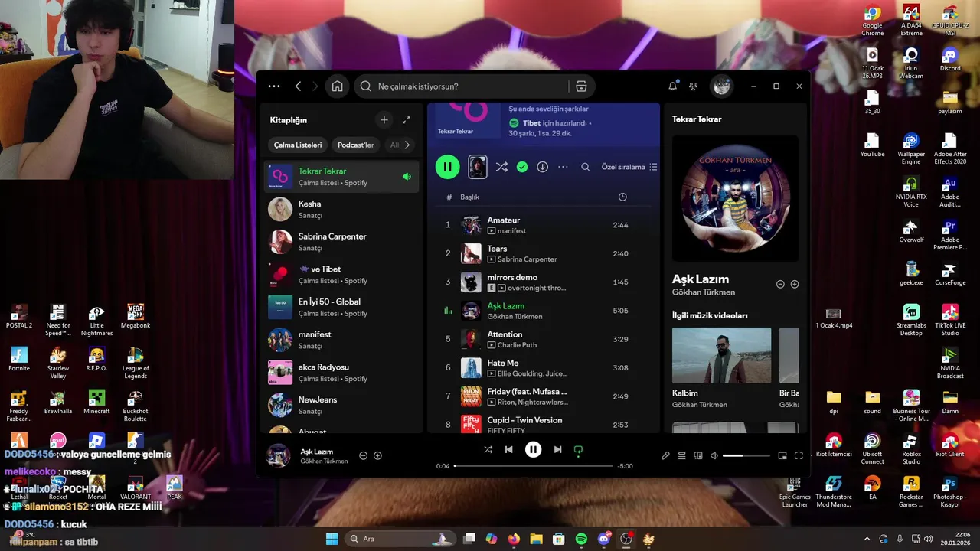Open the play queue
The width and height of the screenshot is (980, 551).
click(681, 455)
